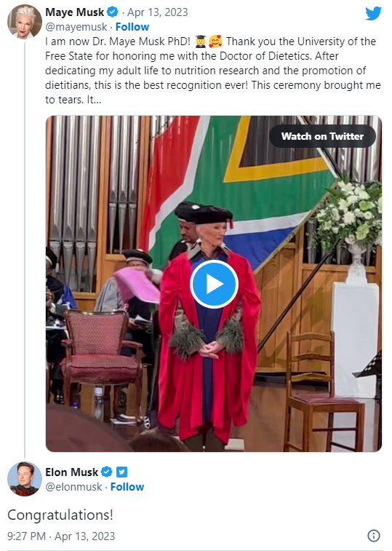Click the Twitter bird logo
392x551 pixels.
tap(373, 13)
